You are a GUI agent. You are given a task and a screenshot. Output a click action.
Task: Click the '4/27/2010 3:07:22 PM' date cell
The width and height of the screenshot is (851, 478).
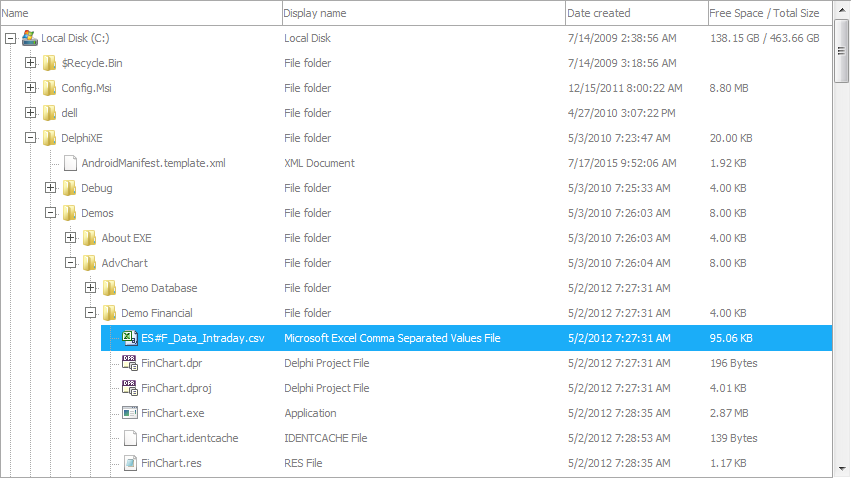coord(621,113)
